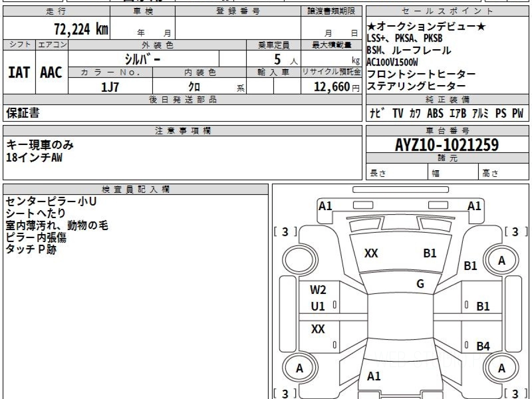The image size is (532, 399).
Task: Click the PW equipment mark
Action: point(518,113)
